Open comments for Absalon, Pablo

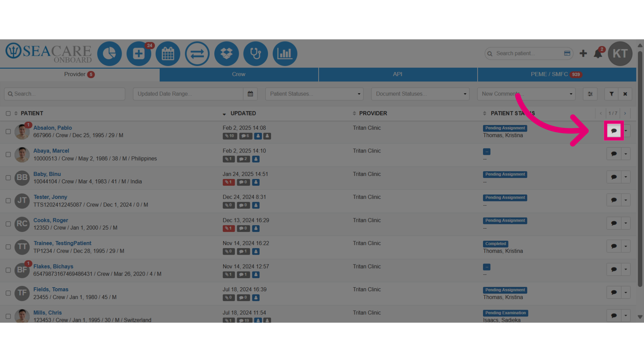click(614, 131)
